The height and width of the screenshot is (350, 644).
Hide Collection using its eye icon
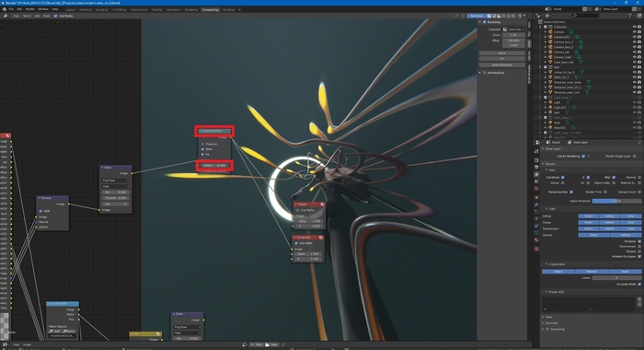pos(635,27)
